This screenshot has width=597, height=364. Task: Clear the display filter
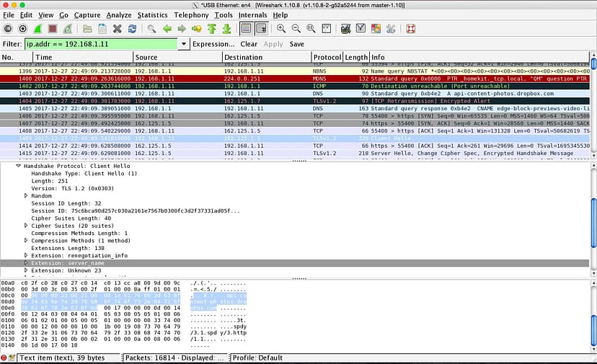(x=249, y=44)
